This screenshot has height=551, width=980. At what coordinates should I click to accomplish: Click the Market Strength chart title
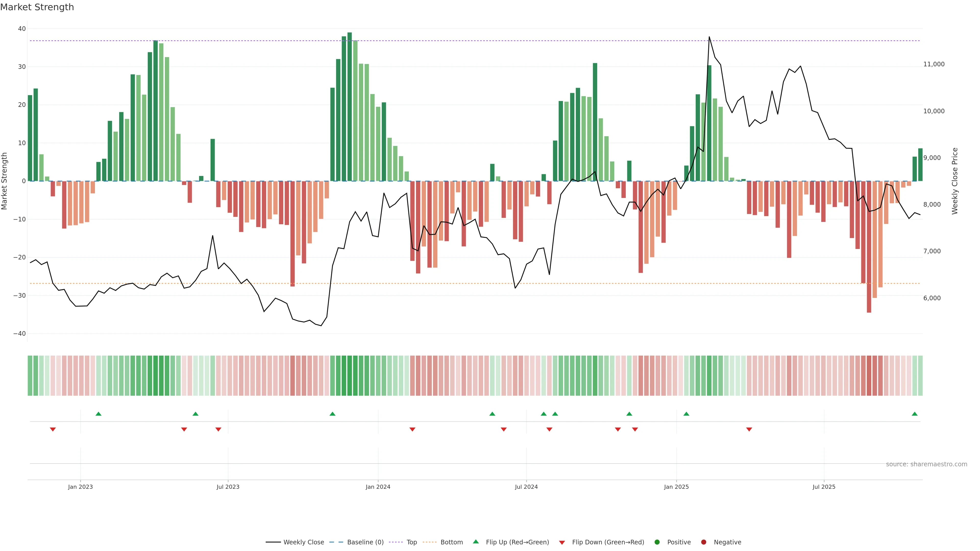point(37,7)
